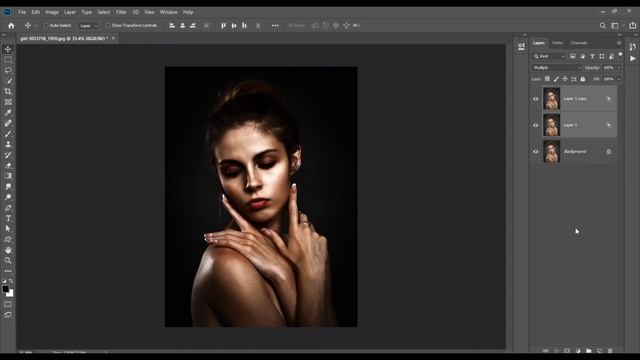Toggle Show Transform Controls checkbox

coord(108,25)
